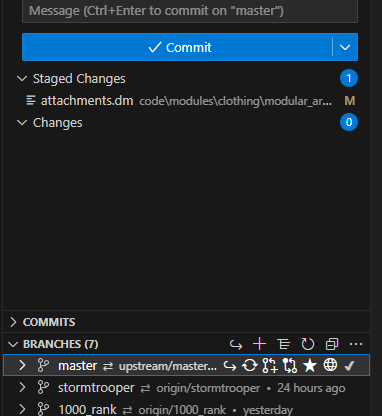
Task: Click create pull request icon on master
Action: point(270,366)
